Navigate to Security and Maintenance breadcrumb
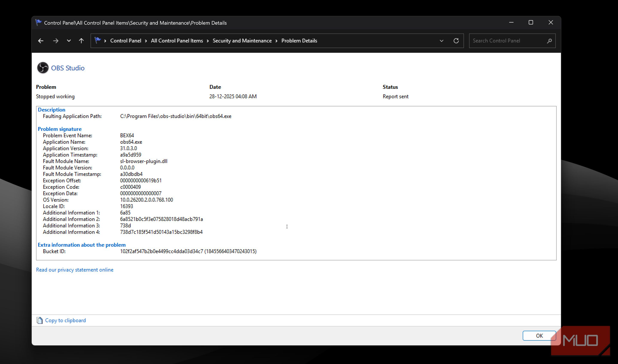Image resolution: width=618 pixels, height=364 pixels. coord(242,41)
